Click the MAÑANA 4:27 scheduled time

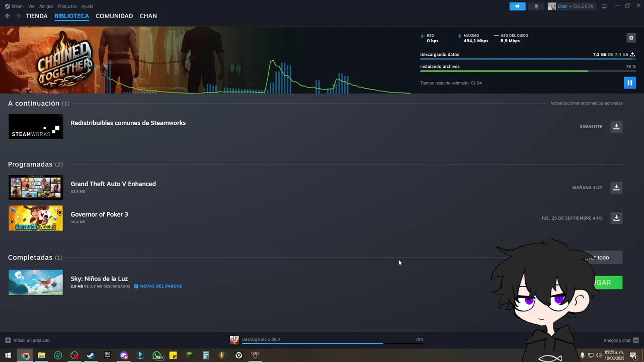coord(587,188)
